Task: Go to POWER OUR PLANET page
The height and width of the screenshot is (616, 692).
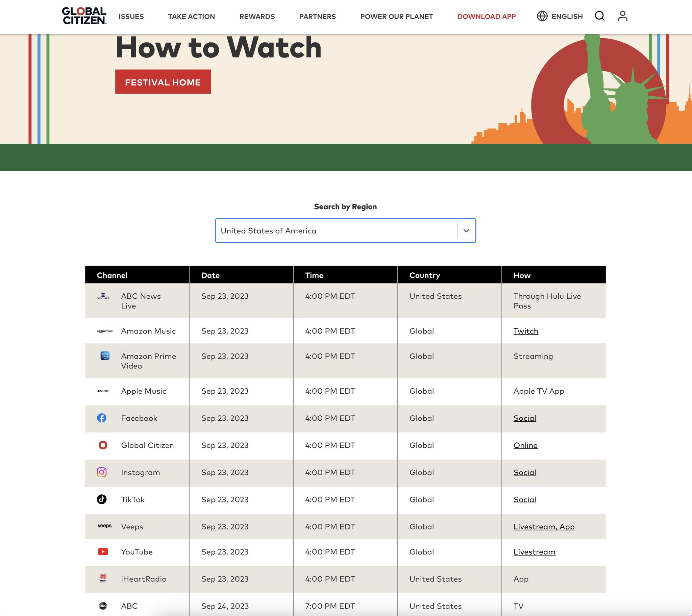Action: (x=396, y=16)
